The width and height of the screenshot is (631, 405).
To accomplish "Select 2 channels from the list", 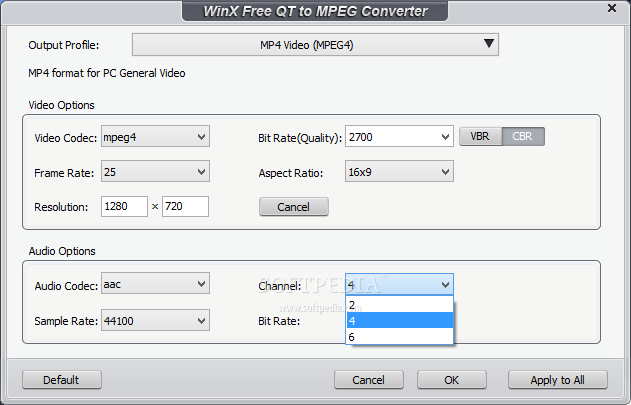I will tap(400, 305).
